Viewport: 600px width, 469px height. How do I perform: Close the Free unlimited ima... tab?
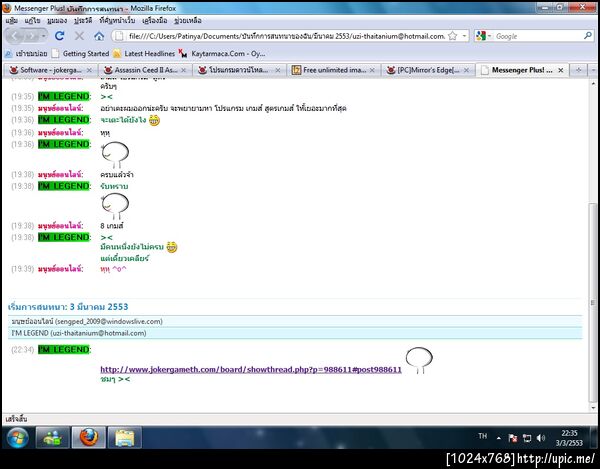(372, 70)
